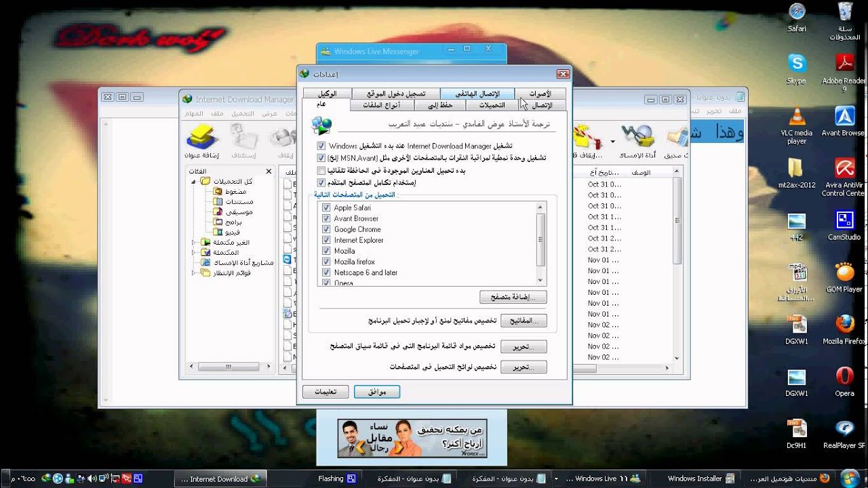868x488 pixels.
Task: Click the Add URL toolbar icon in IDM
Action: (x=202, y=140)
